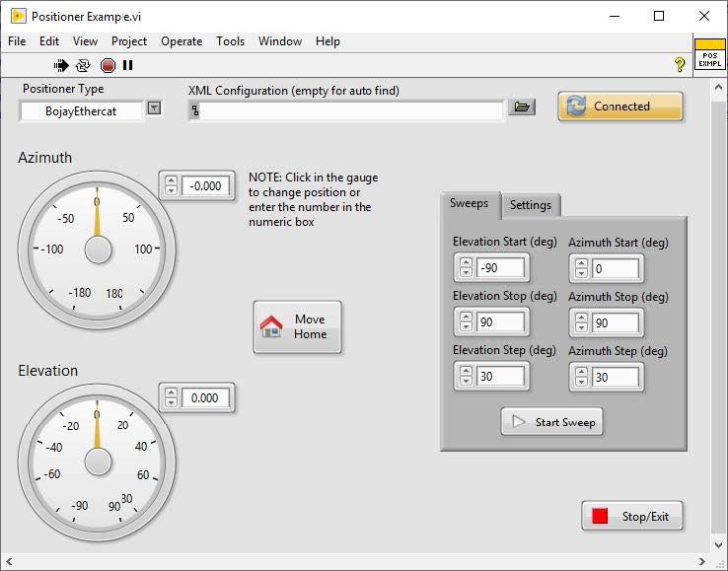This screenshot has height=571, width=728.
Task: Expand the Positioner Type dropdown
Action: 154,108
